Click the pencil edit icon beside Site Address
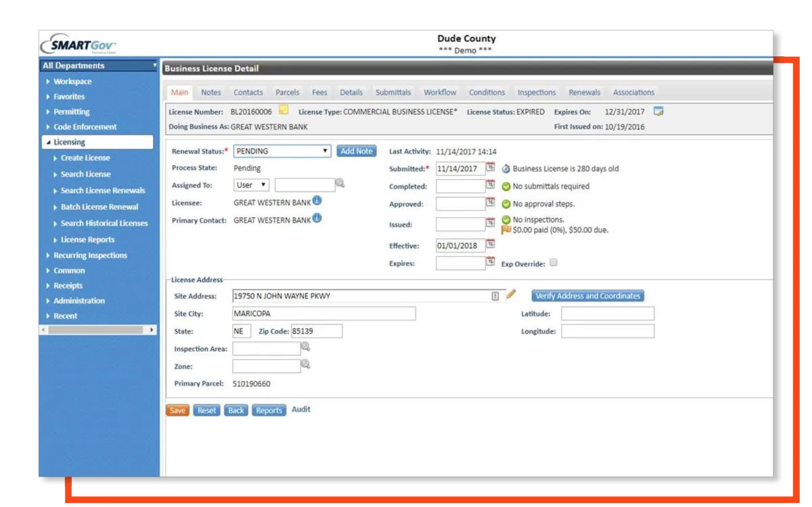The image size is (812, 507). click(x=511, y=294)
